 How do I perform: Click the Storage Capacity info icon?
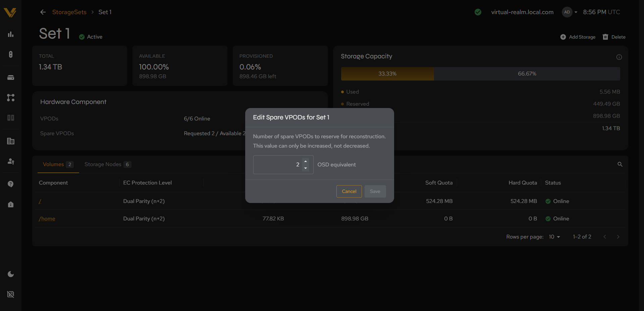point(619,57)
